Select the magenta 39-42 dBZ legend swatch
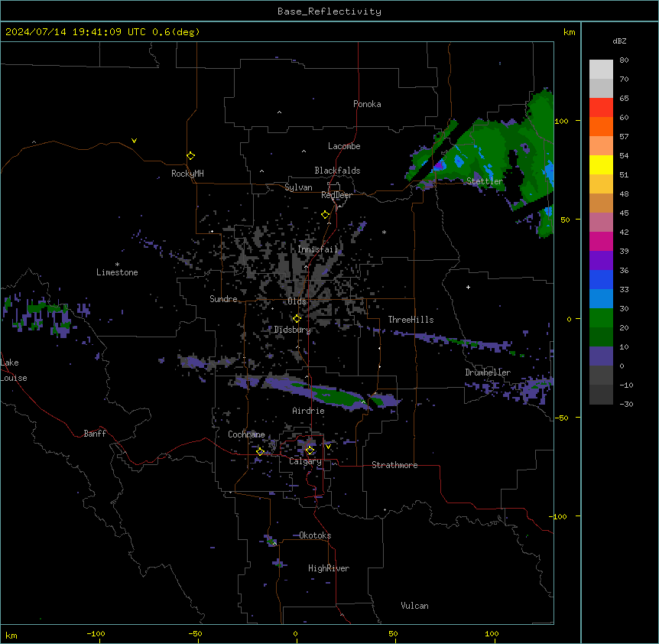Screen dimensions: 659x644 601,241
